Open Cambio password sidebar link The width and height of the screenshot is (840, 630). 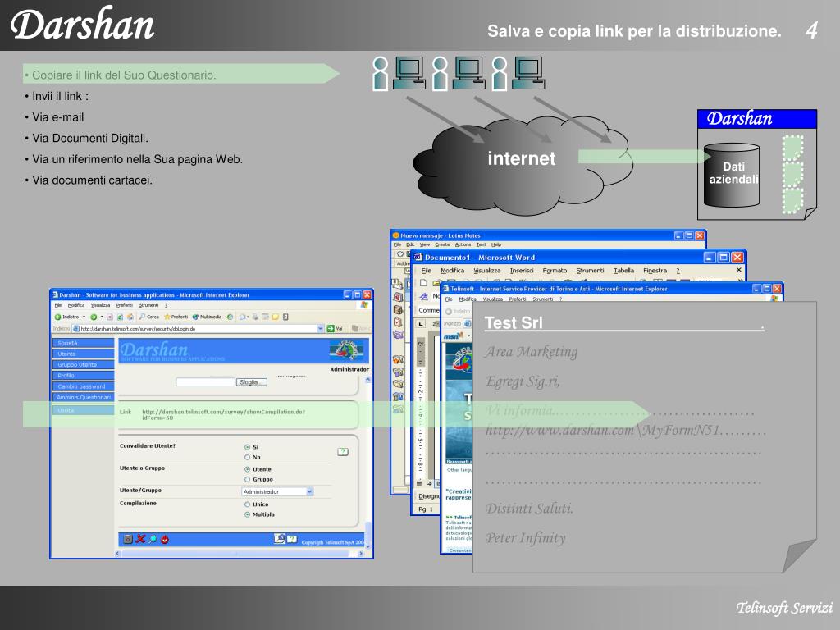click(x=83, y=386)
